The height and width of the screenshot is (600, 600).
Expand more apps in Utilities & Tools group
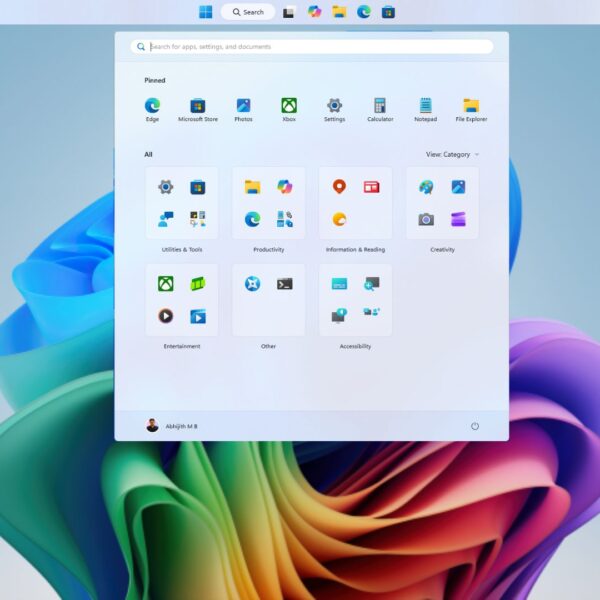[198, 219]
